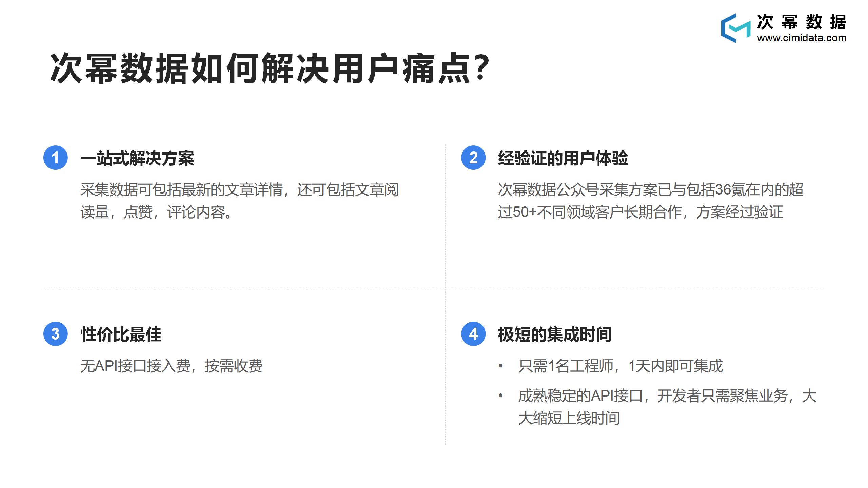Click the bullet point dot before 只需1名工程师
Screen dimensions: 868x488
[500, 366]
